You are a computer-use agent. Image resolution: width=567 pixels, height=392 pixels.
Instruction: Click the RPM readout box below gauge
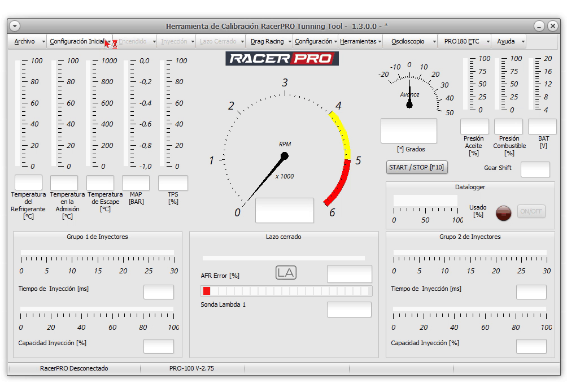click(x=285, y=210)
